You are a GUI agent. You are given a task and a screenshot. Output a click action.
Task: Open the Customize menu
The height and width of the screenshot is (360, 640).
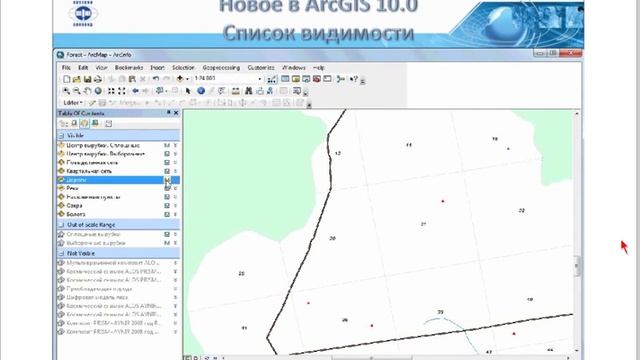[x=261, y=67]
